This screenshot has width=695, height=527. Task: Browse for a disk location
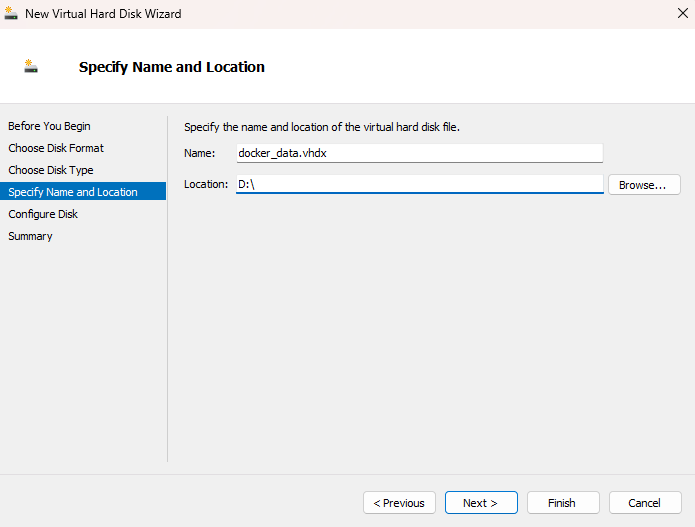pos(644,185)
